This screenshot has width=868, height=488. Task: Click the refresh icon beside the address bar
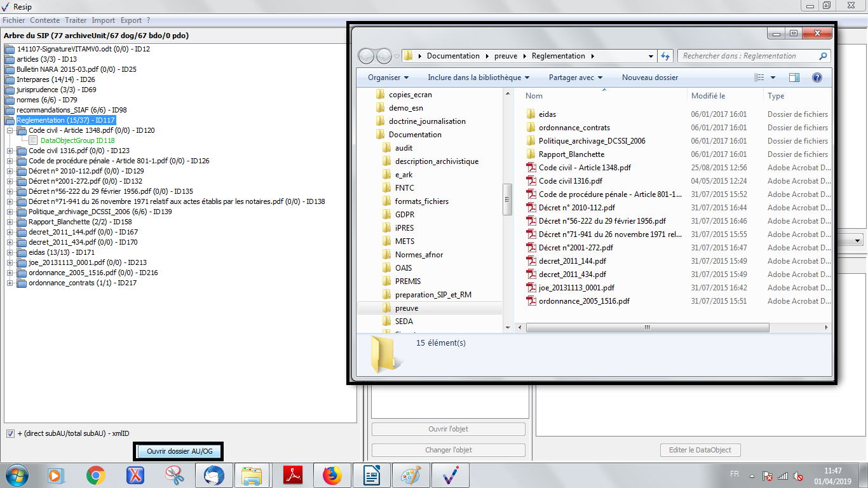pos(665,56)
